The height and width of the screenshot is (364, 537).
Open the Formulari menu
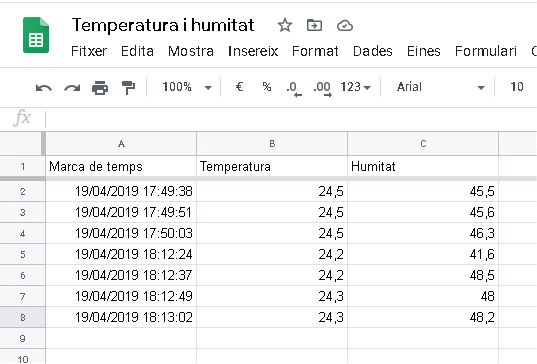coord(486,51)
